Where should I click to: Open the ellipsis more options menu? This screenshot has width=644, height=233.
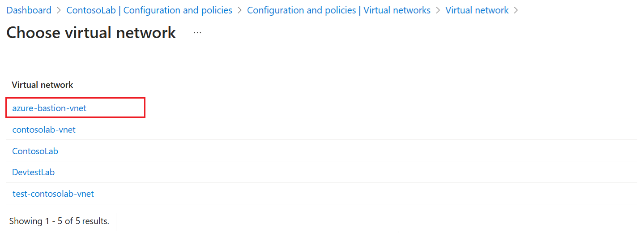197,33
